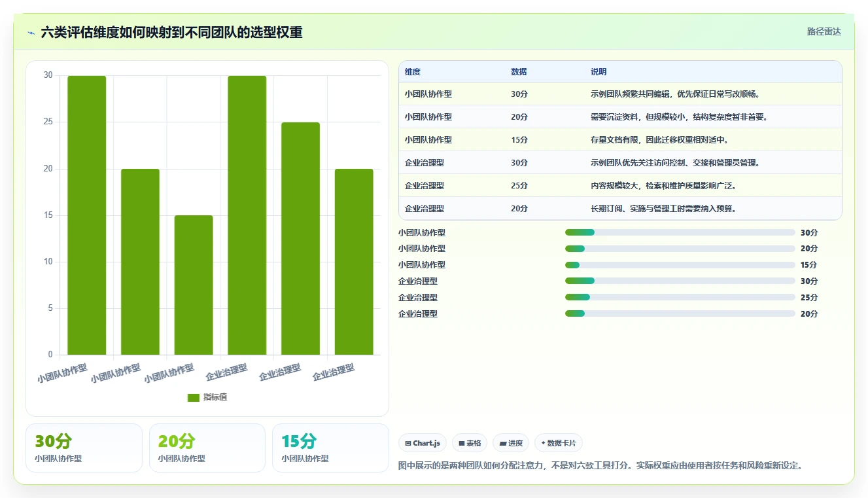Click the 企业治理型 bar with value 30
The width and height of the screenshot is (868, 498).
pos(247,215)
